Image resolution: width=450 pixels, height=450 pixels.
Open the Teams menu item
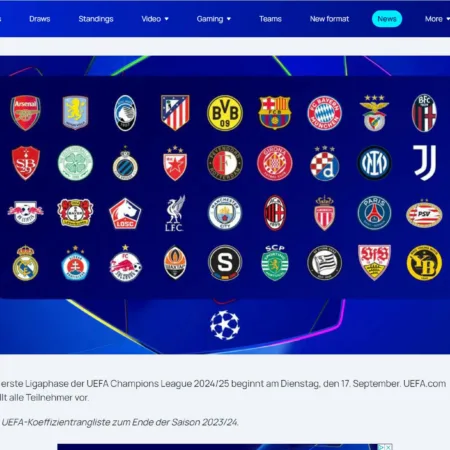pos(270,19)
